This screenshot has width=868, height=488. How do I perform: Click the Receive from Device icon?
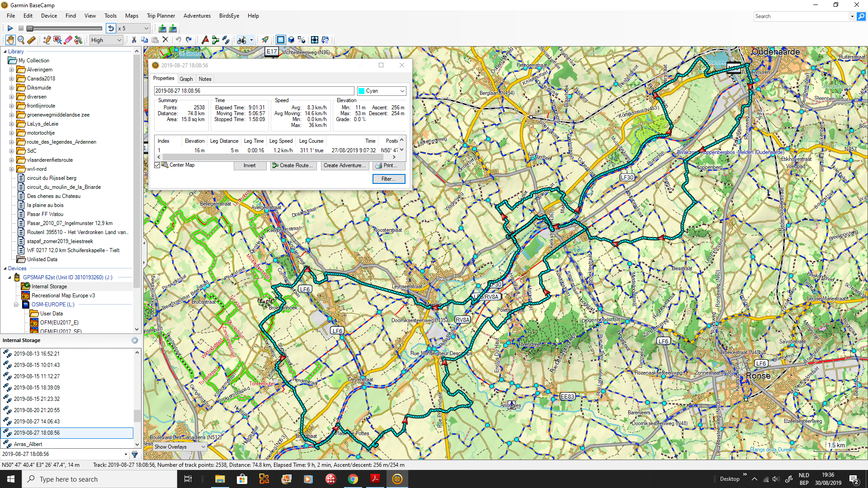pos(173,28)
